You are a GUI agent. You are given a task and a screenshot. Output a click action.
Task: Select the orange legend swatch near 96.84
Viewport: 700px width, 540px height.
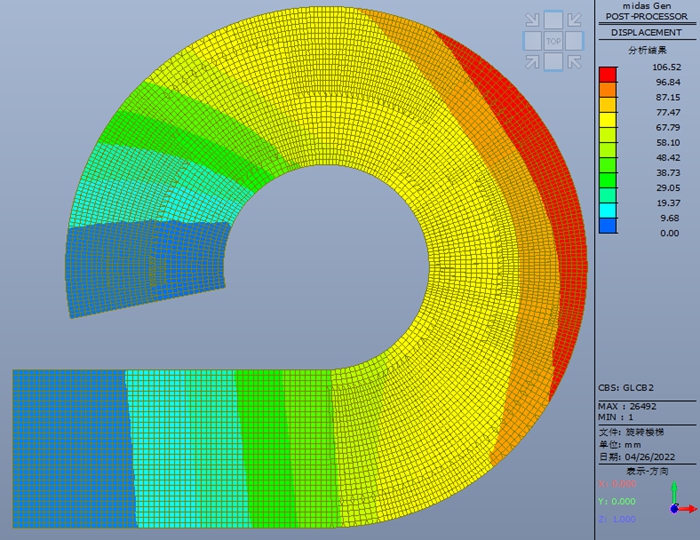607,89
